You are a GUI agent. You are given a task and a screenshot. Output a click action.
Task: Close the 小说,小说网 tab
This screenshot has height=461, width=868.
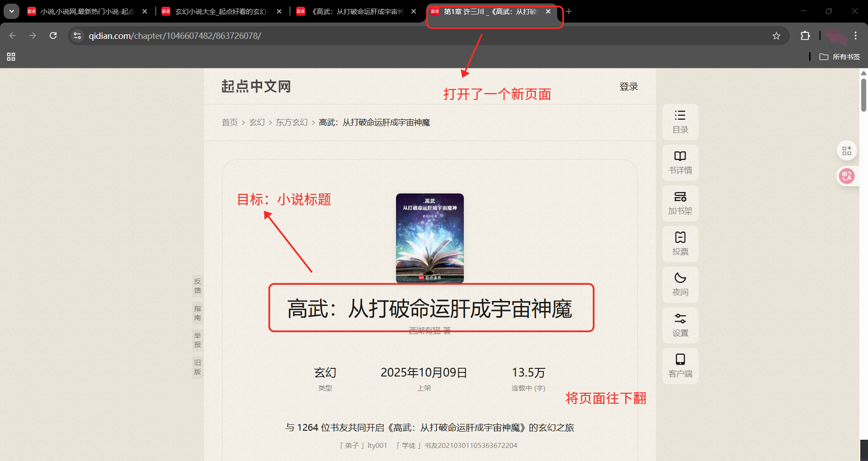click(145, 11)
